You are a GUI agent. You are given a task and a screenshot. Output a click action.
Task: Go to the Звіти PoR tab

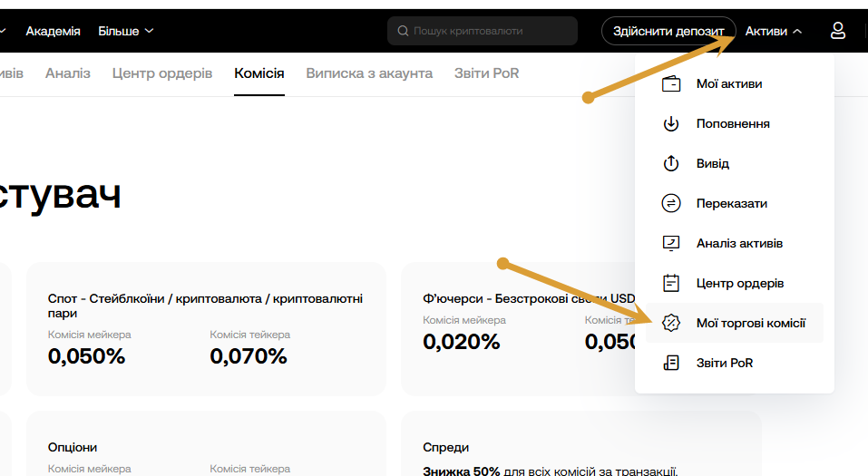coord(486,73)
